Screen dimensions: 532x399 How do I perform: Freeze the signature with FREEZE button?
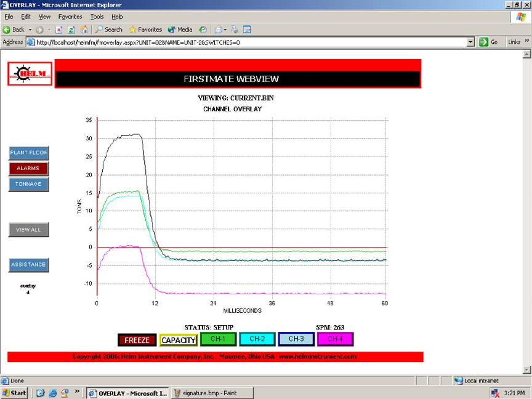(x=137, y=340)
